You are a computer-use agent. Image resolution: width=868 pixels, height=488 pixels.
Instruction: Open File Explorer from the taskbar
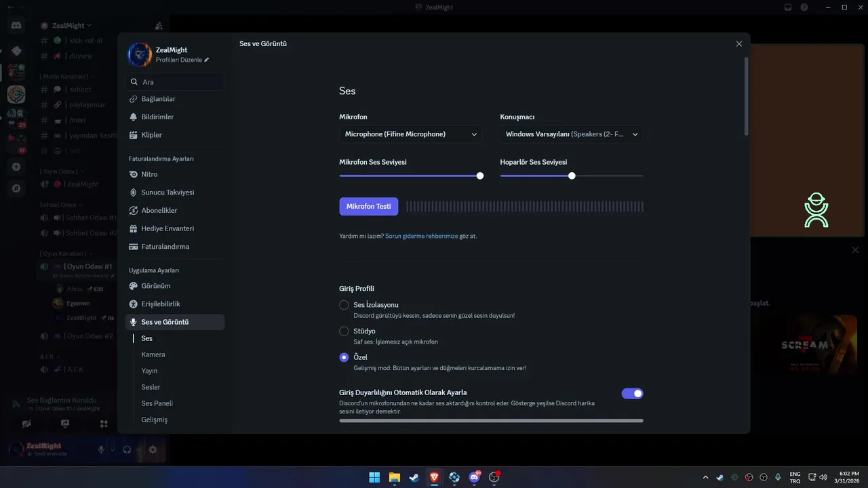[394, 477]
